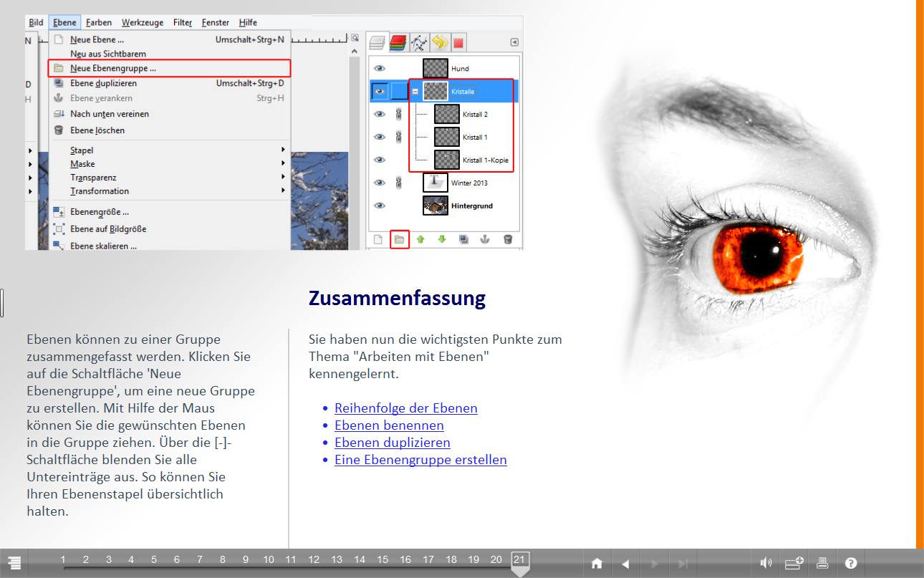This screenshot has height=578, width=924.
Task: Toggle the chain link on Kristall 2
Action: coord(400,114)
